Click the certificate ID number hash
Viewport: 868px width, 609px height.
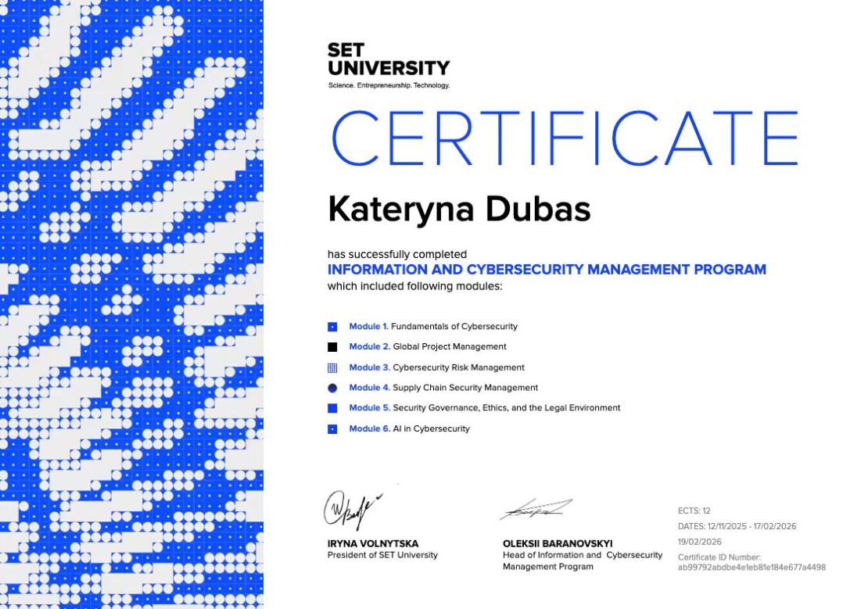pos(751,568)
